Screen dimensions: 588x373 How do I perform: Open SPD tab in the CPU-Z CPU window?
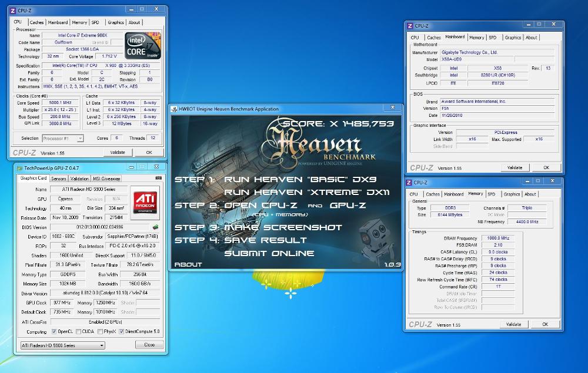[x=96, y=22]
